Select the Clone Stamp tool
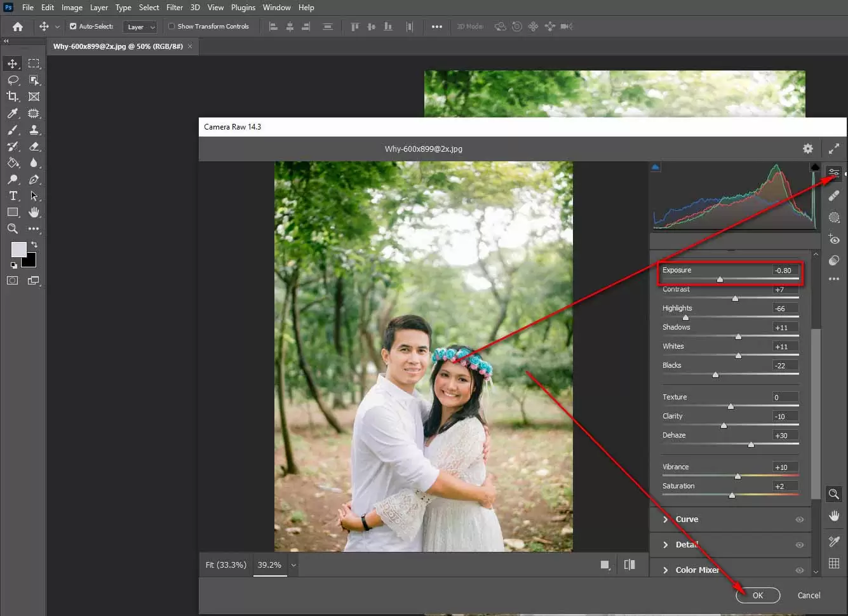 pos(34,130)
